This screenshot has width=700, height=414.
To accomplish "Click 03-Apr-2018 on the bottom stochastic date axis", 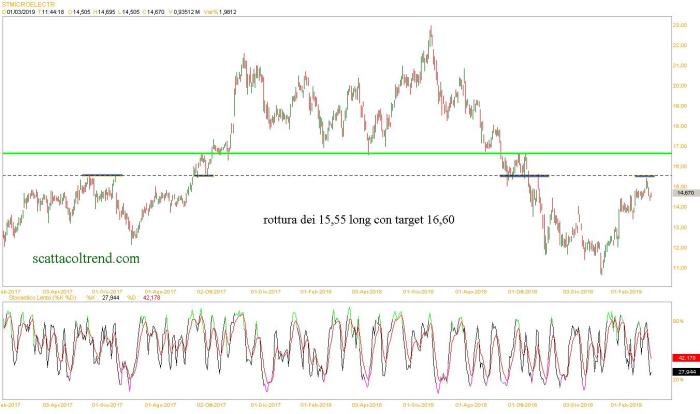I will click(x=367, y=405).
